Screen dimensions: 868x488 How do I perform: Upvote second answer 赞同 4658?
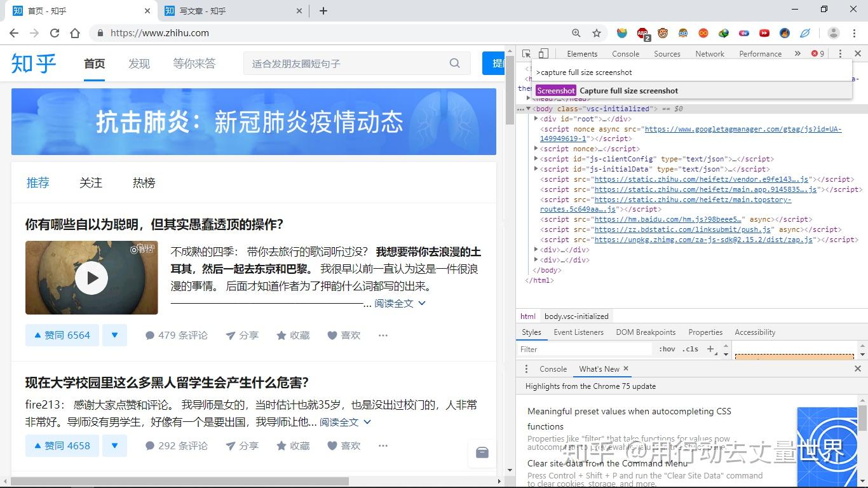[62, 445]
